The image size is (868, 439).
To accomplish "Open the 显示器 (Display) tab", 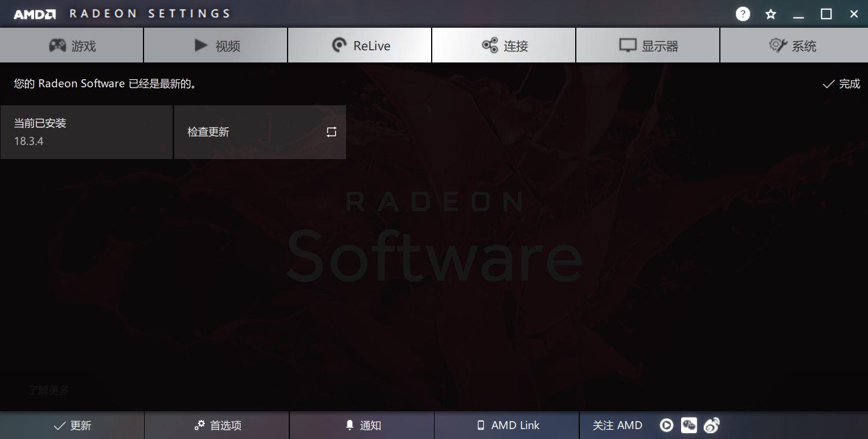I will pyautogui.click(x=648, y=45).
